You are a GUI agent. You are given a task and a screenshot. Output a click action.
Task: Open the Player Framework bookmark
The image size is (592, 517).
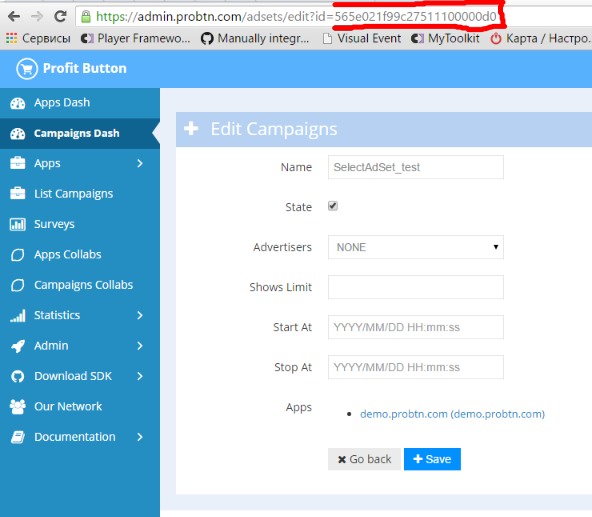point(136,38)
